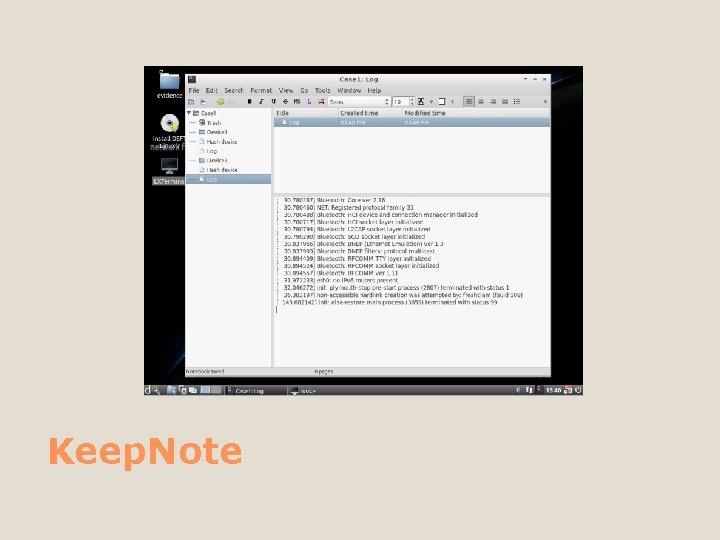Click the background color swatch button
Viewport: 720px width, 540px height.
coord(442,101)
